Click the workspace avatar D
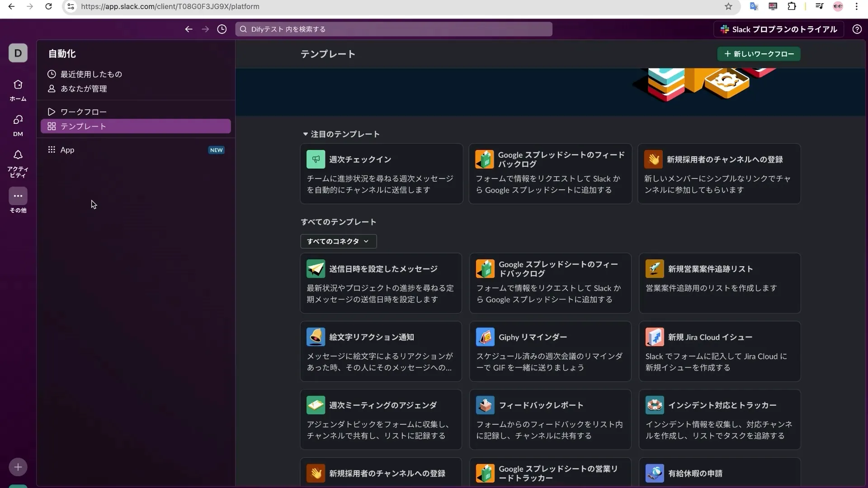The image size is (868, 488). (18, 53)
